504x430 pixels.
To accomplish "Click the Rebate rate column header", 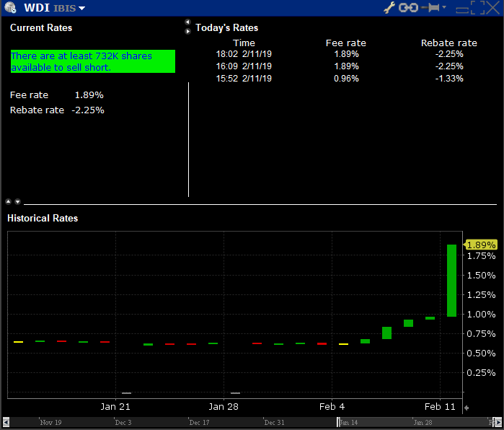I will [x=449, y=43].
